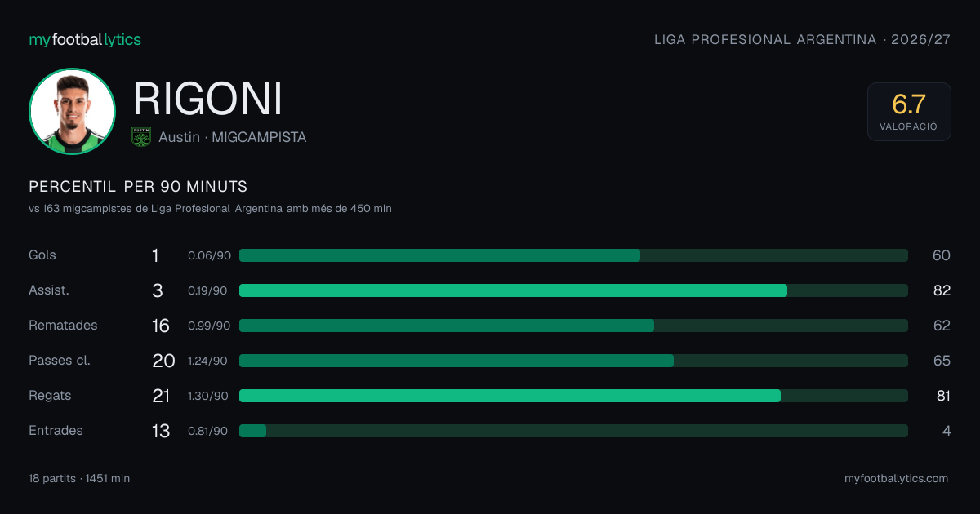Click the Assist. percentile bar
The image size is (980, 514).
pyautogui.click(x=573, y=290)
